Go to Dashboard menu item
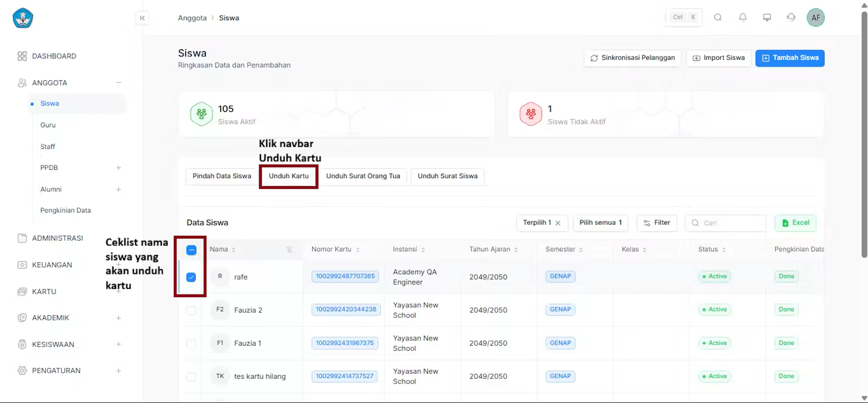 54,56
